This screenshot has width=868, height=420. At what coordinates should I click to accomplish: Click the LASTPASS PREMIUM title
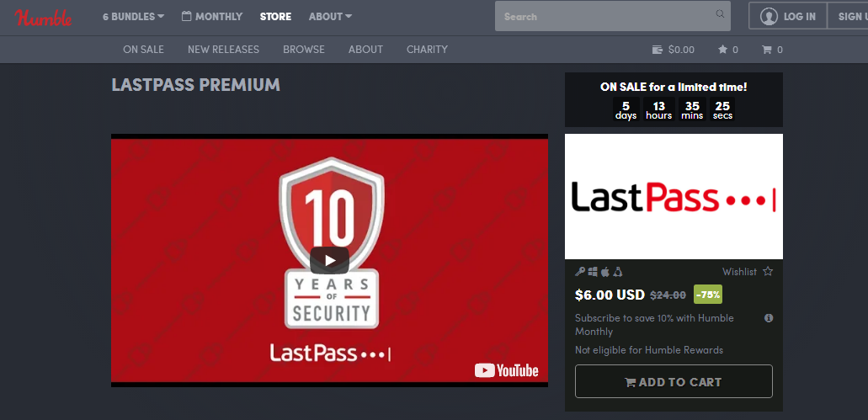pyautogui.click(x=196, y=85)
